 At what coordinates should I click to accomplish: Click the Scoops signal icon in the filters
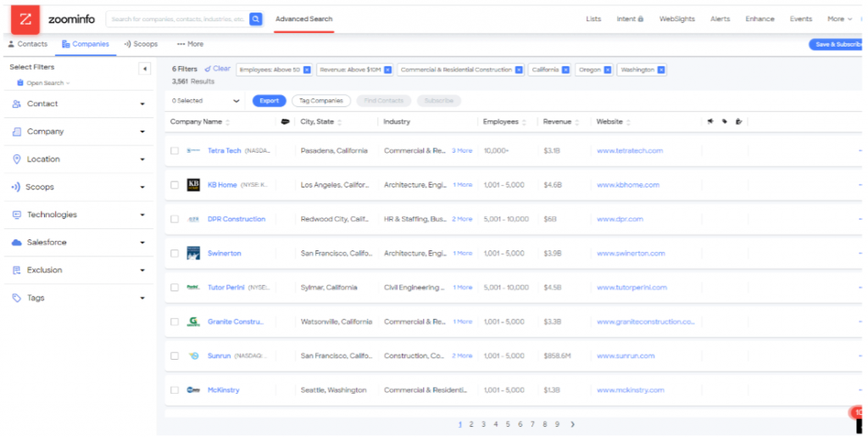(x=15, y=188)
